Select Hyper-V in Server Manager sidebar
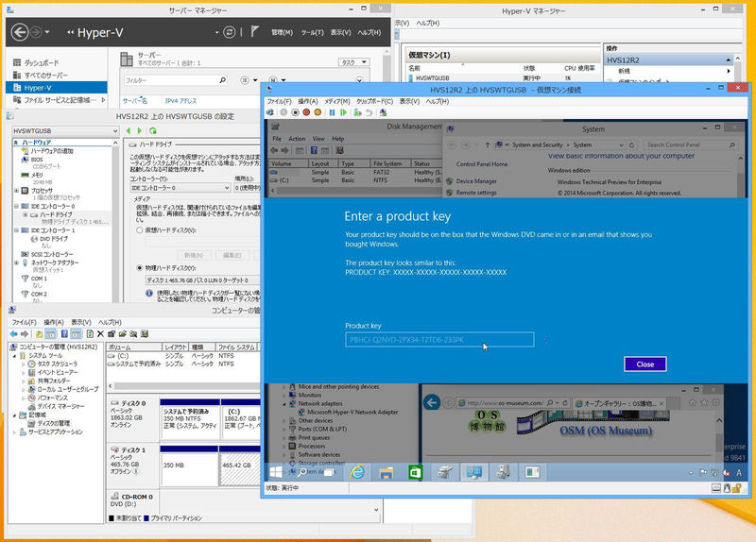Image resolution: width=756 pixels, height=542 pixels. tap(57, 88)
